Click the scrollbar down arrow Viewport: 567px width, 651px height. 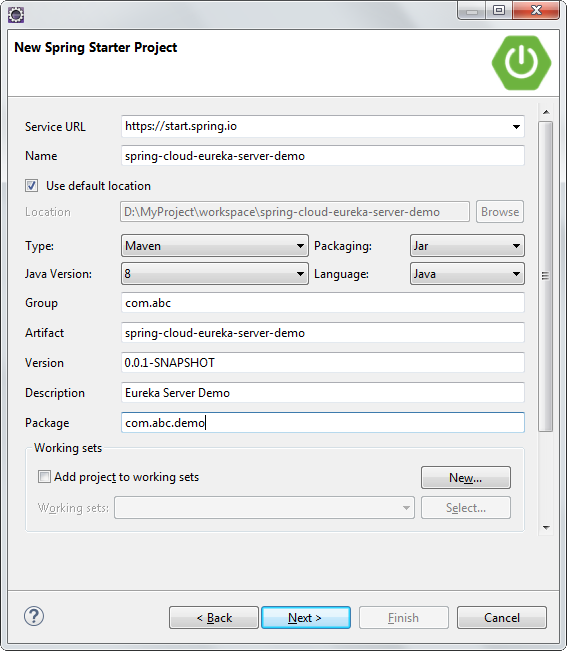[x=546, y=527]
